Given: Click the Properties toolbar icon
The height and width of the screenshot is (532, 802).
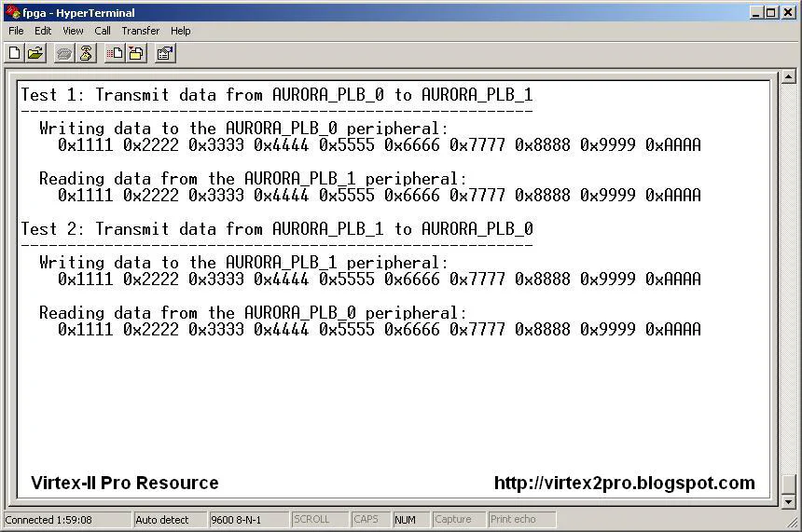Looking at the screenshot, I should 165,53.
